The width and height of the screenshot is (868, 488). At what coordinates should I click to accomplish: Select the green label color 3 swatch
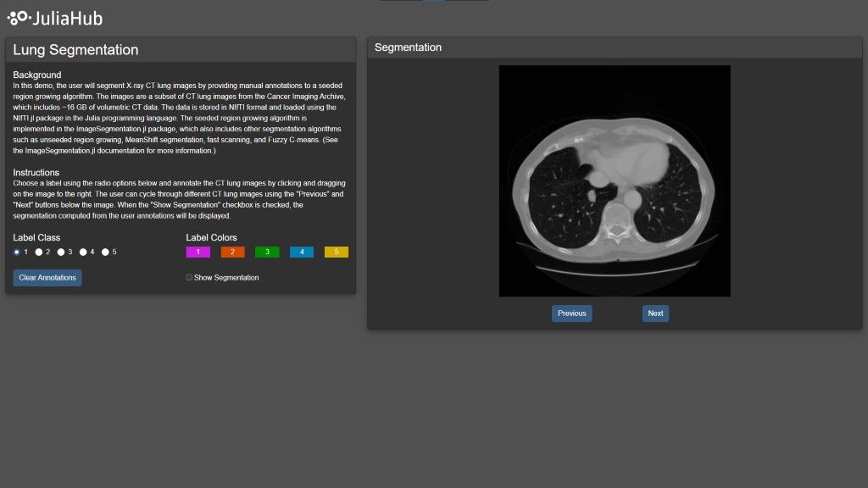coord(267,252)
